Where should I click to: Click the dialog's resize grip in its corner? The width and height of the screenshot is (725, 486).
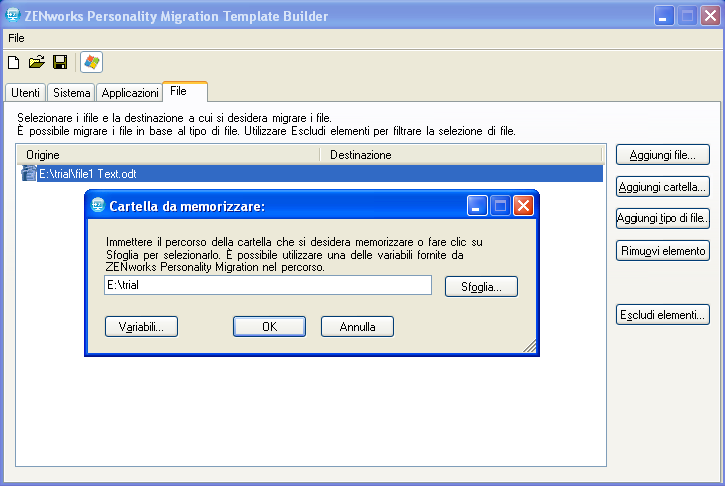[x=530, y=346]
